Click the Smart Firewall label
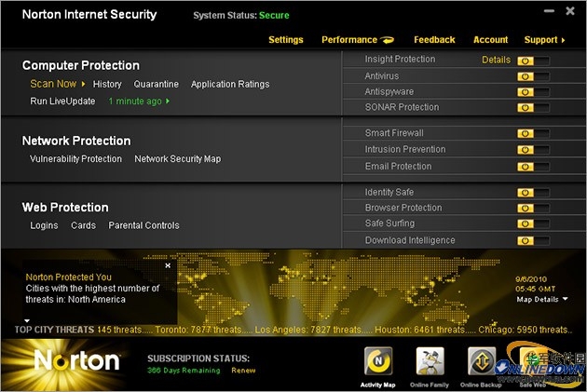Screen dimensions: 587x392 pos(394,133)
